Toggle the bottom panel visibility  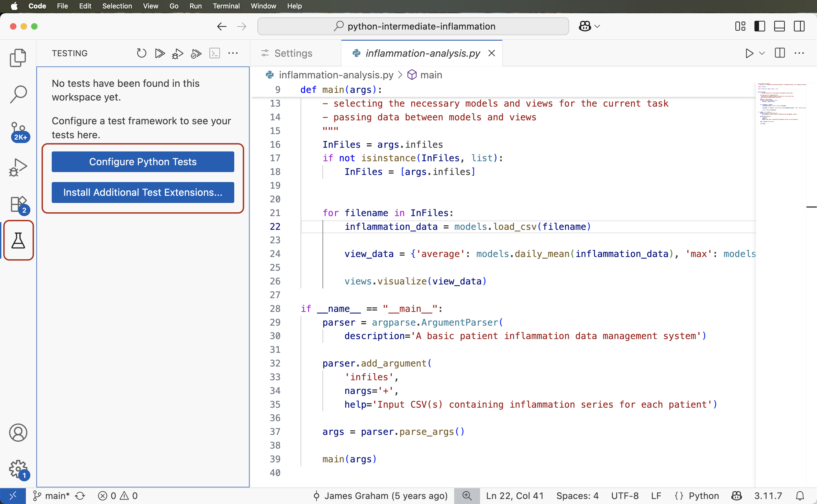coord(779,26)
